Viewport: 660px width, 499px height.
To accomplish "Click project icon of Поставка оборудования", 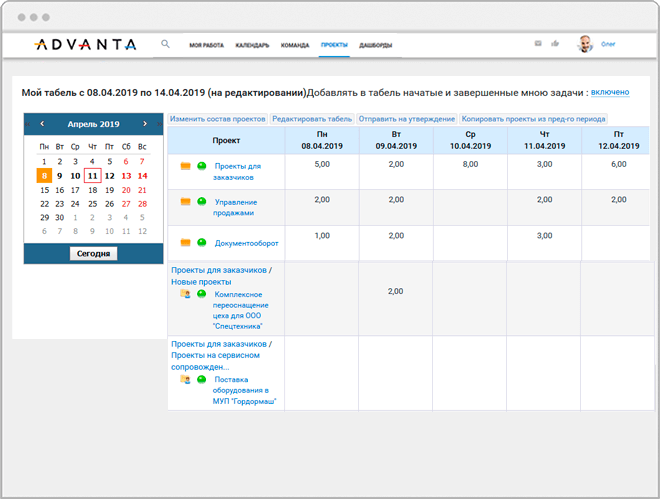I will (186, 380).
